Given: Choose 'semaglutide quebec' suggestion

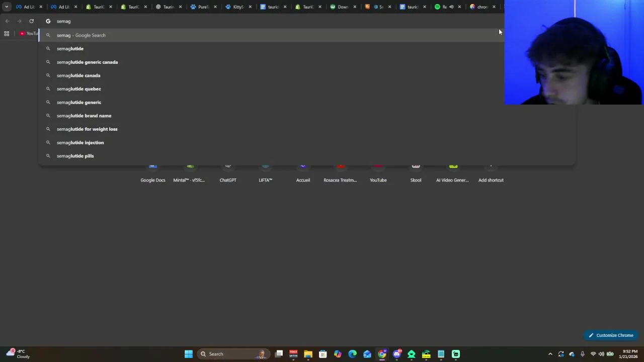Looking at the screenshot, I should [x=307, y=89].
